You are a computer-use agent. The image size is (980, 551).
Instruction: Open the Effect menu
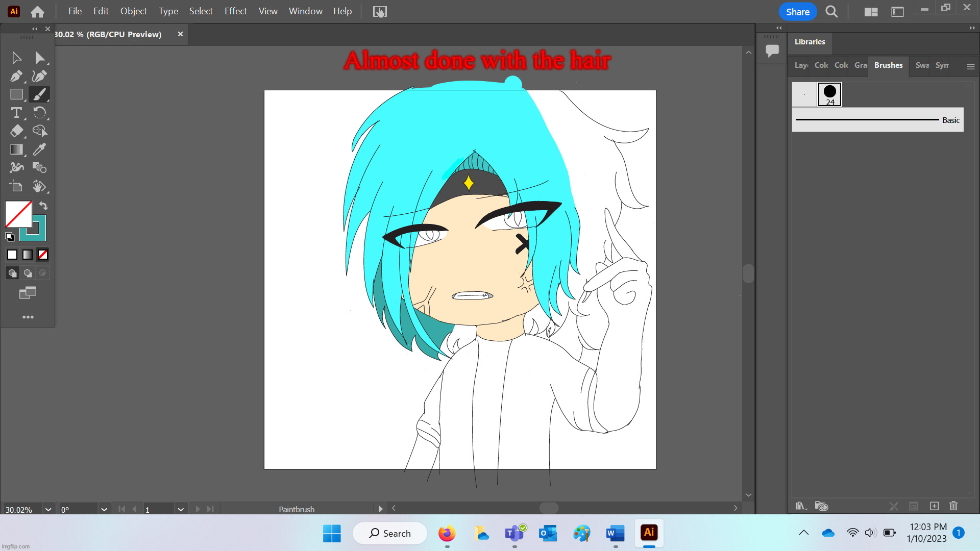coord(235,11)
